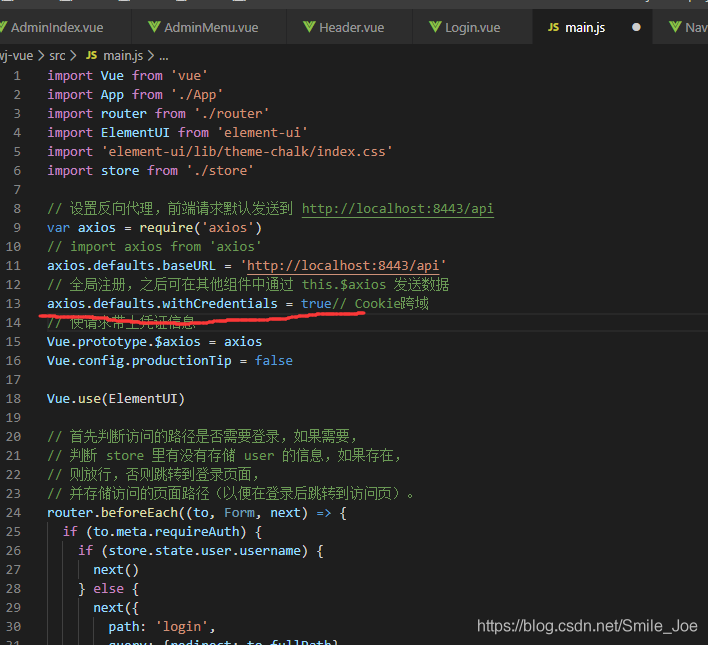Expand the src folder breadcrumb

(57, 56)
